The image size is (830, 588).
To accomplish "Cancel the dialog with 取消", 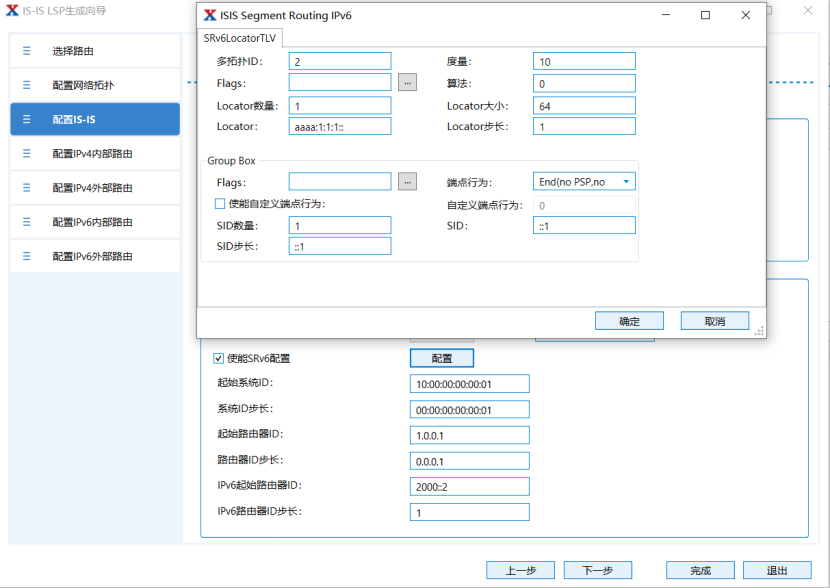I will click(x=715, y=321).
